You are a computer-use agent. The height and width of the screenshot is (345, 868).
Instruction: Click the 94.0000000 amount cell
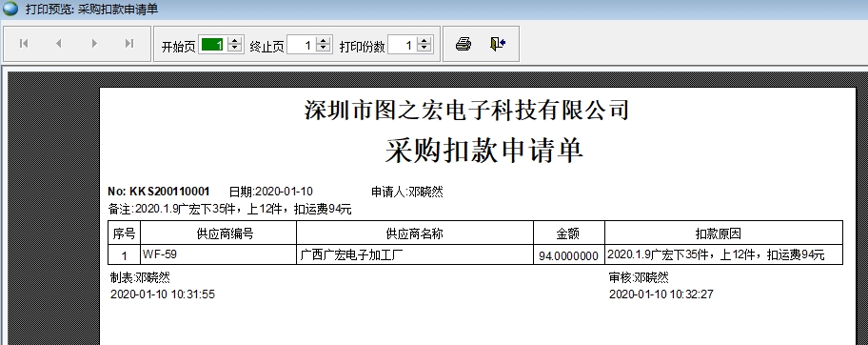point(568,255)
